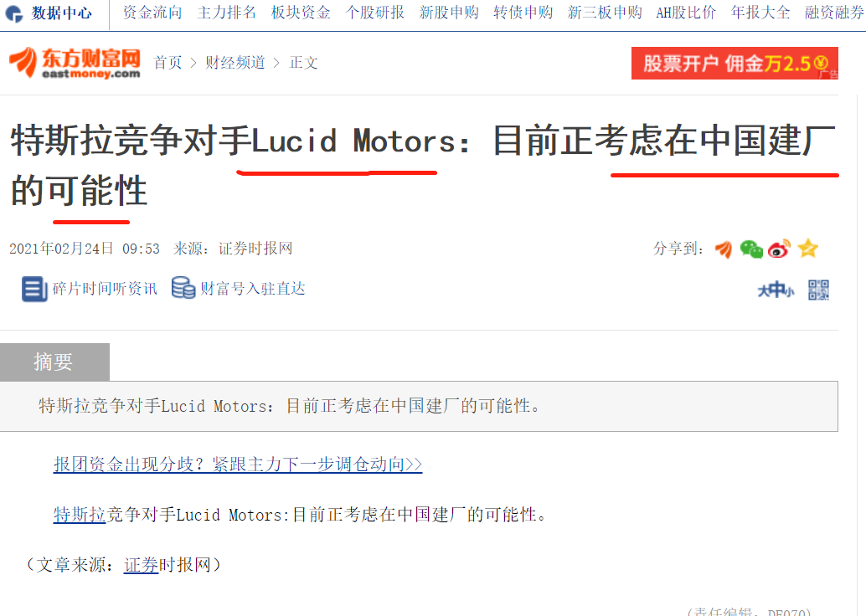866x616 pixels.
Task: Open 主力排名 in top navigation
Action: click(226, 13)
